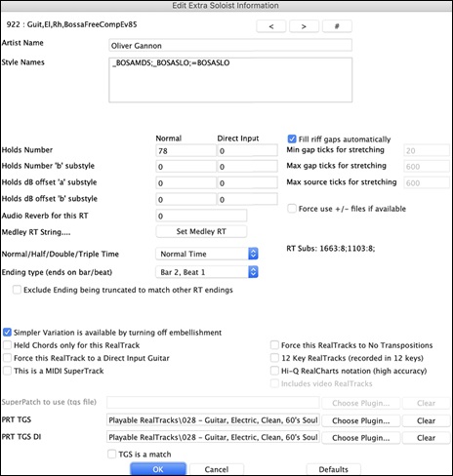Click Max gap ticks for stretching field
This screenshot has width=453, height=476.
[427, 167]
